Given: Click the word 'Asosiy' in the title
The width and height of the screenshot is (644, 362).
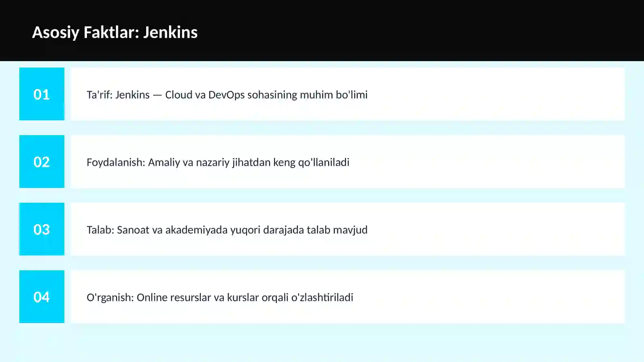Looking at the screenshot, I should pyautogui.click(x=56, y=33).
